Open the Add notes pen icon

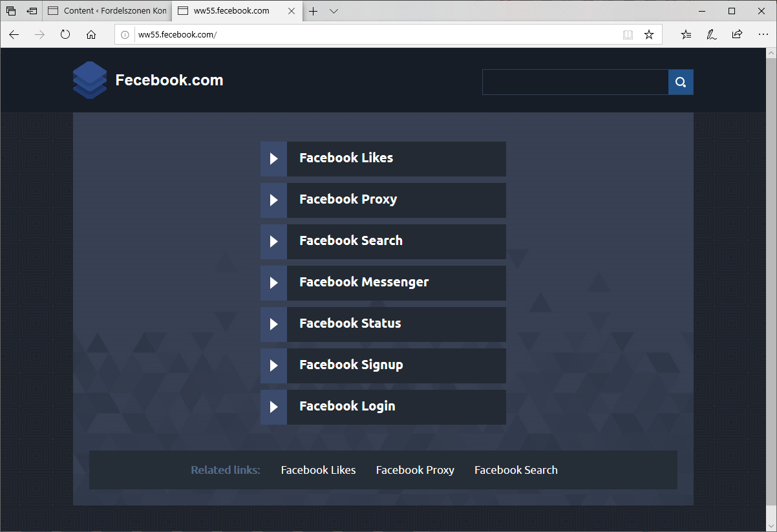click(712, 35)
